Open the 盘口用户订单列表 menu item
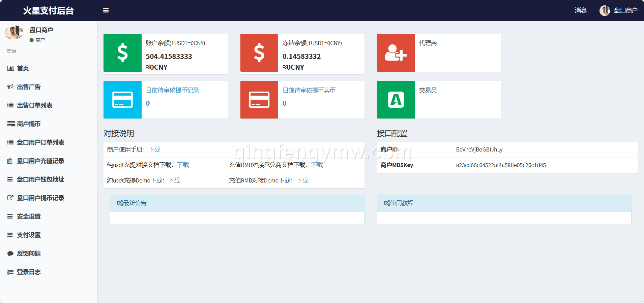The height and width of the screenshot is (303, 644). [49, 142]
